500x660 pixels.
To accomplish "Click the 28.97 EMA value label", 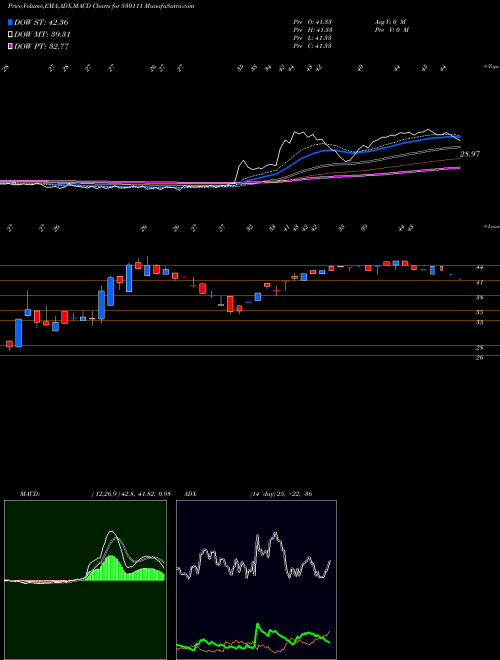I will pyautogui.click(x=470, y=154).
